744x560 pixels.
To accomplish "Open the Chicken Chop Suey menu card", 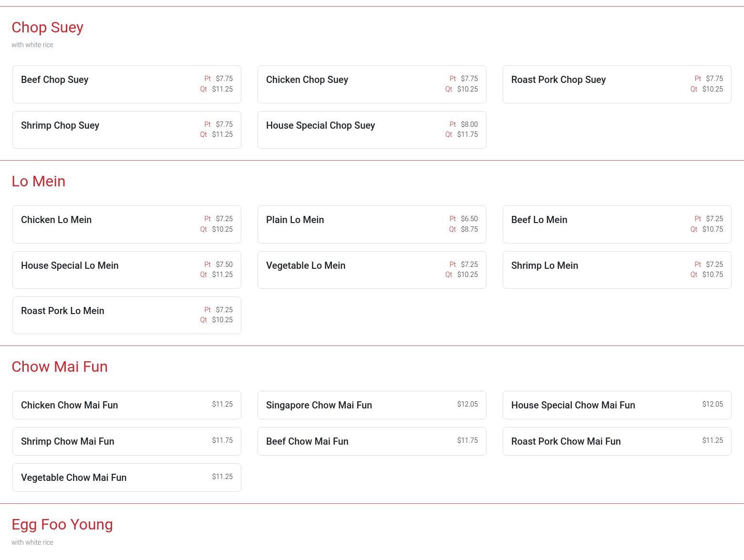I will point(372,84).
